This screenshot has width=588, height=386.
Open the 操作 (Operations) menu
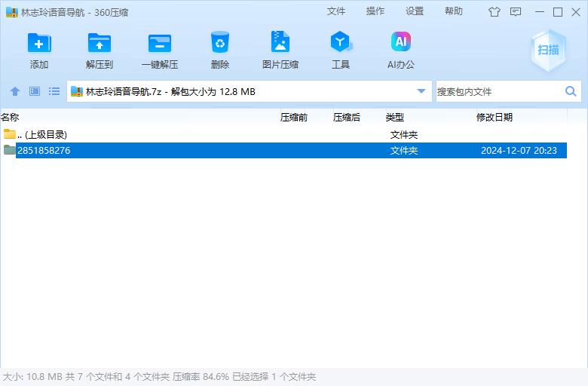375,11
